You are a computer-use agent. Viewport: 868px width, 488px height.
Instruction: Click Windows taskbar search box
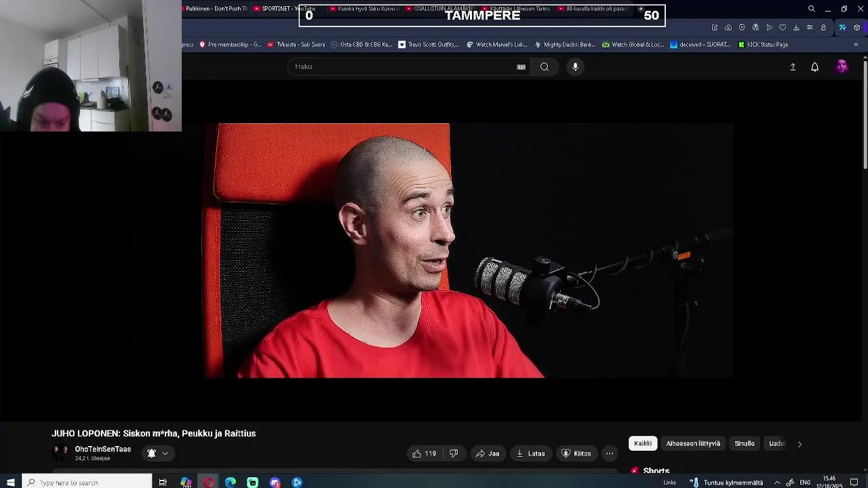click(87, 482)
